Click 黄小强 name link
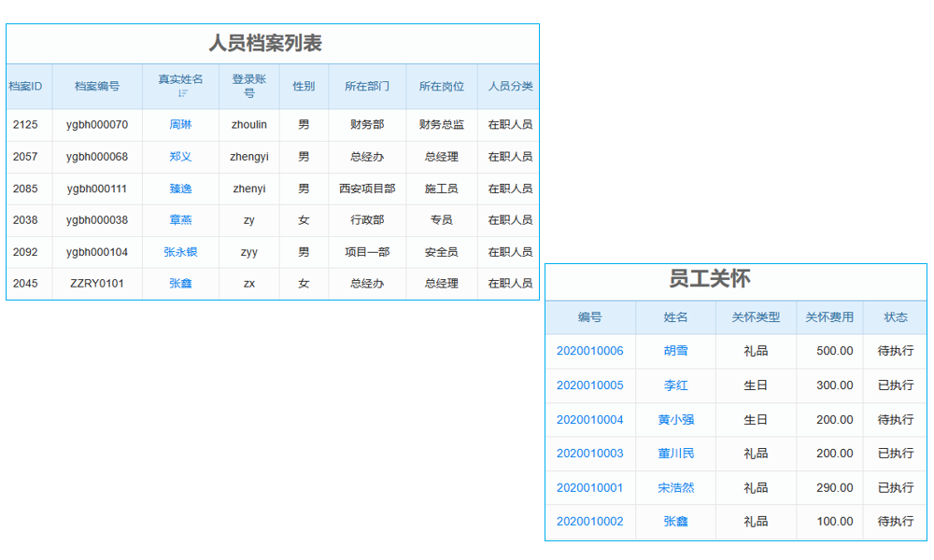 pyautogui.click(x=674, y=420)
